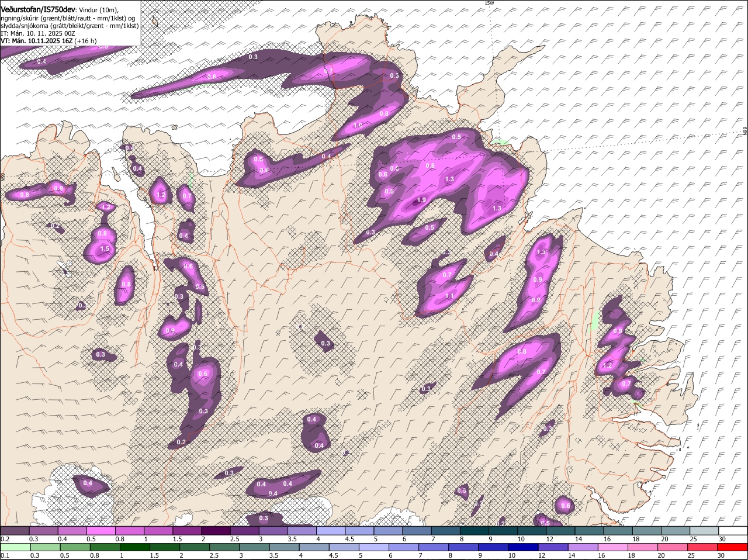Pick purple scale swatch between 3.5 and 4
748x560 pixels.
point(302,530)
